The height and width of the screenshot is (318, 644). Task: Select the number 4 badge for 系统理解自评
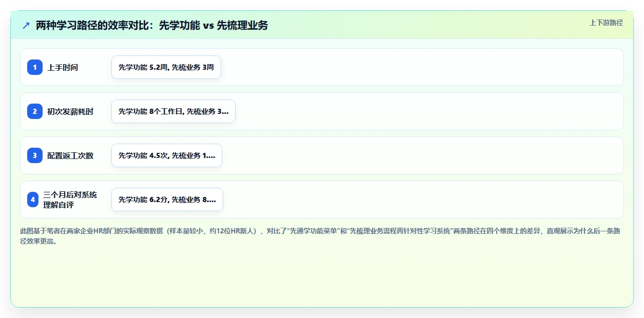(x=33, y=200)
